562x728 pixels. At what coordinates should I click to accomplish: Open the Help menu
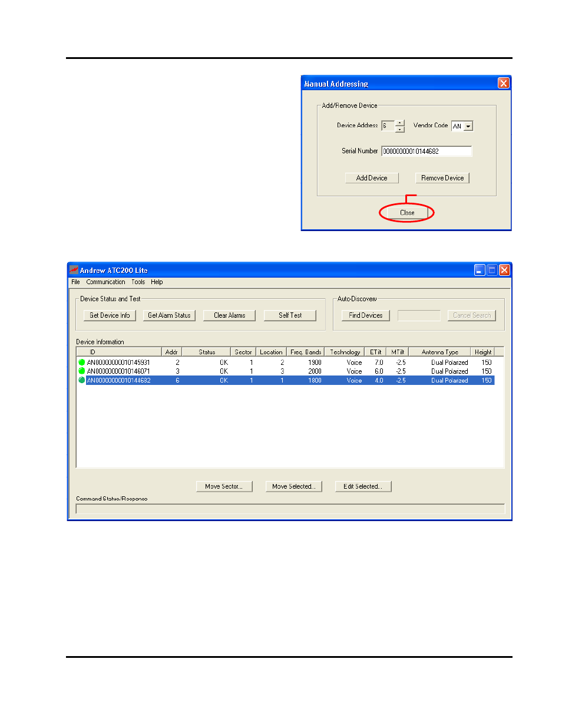157,282
